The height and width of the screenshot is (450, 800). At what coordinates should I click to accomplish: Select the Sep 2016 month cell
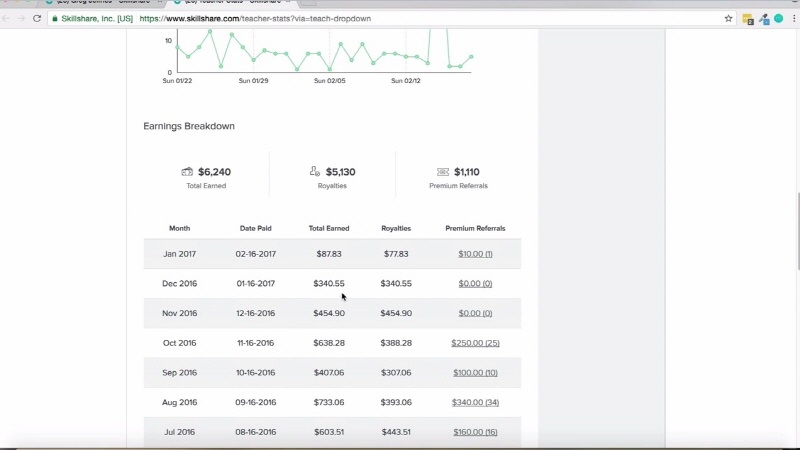coord(180,372)
